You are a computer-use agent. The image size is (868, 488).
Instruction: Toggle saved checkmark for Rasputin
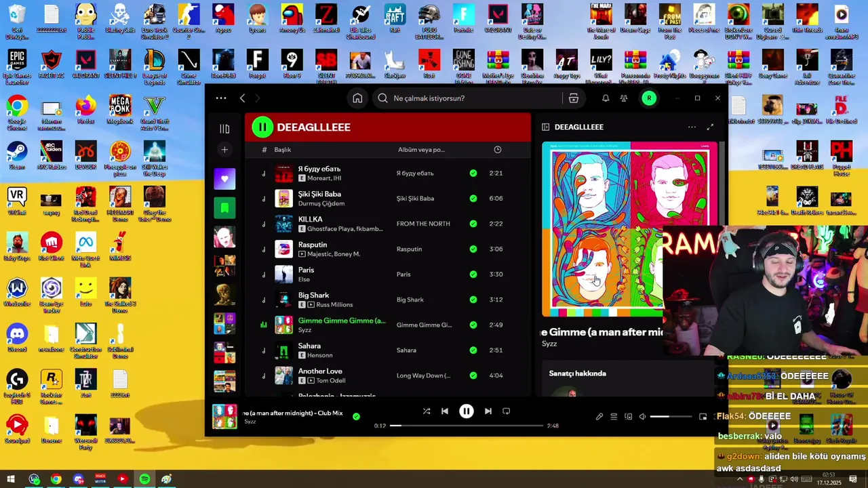click(x=473, y=249)
